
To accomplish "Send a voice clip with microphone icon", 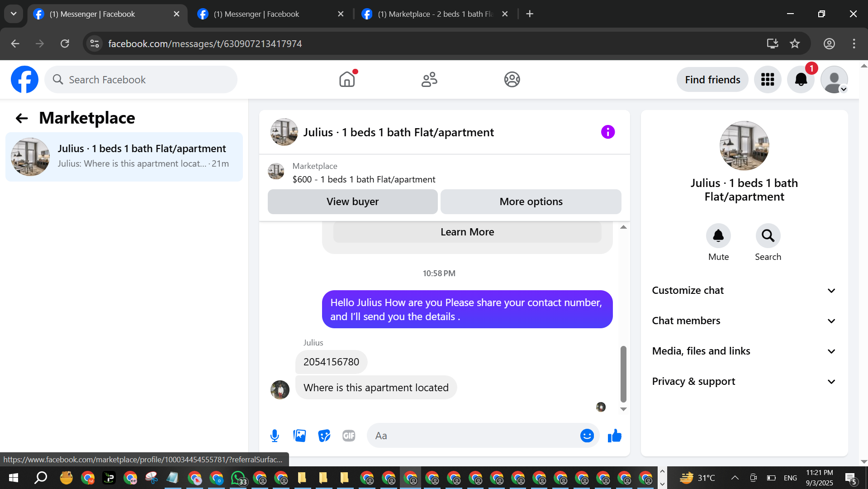I will pos(275,436).
